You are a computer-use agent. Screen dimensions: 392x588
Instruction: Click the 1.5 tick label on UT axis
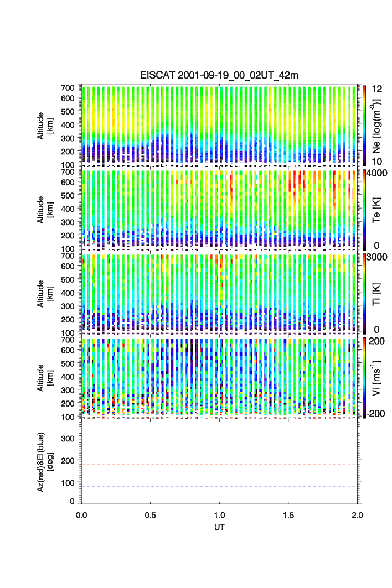tap(288, 514)
